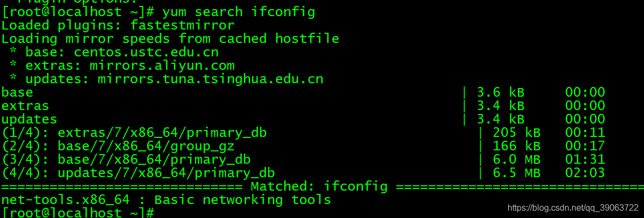Screen dimensions: 644x218
Task: Click the centos.ustc.edu.cn mirror address
Action: coord(146,52)
